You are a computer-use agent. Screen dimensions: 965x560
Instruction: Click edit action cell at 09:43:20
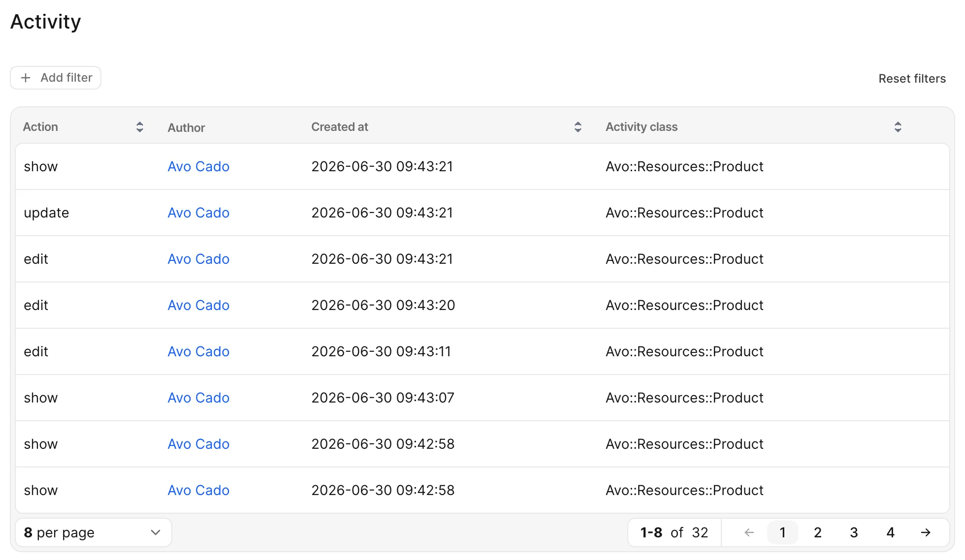36,305
